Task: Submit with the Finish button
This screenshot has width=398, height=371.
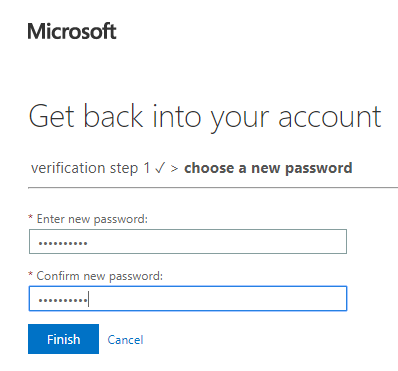Action: coord(63,339)
